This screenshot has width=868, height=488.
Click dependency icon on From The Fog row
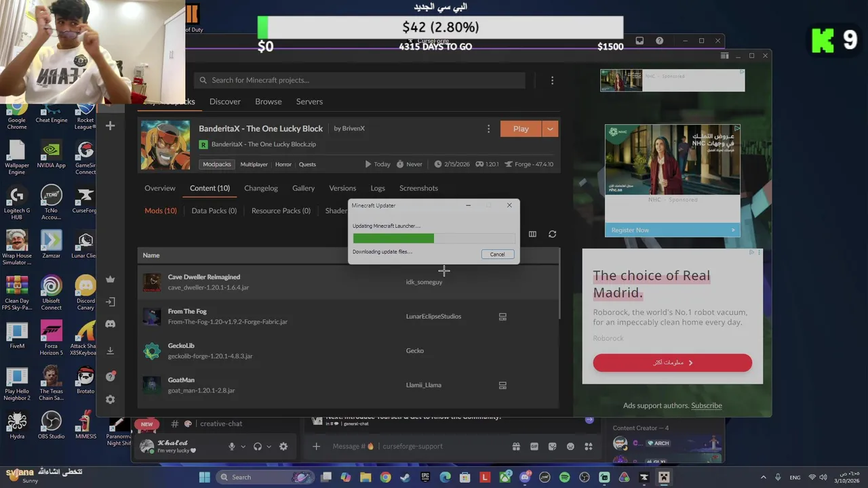pos(502,317)
